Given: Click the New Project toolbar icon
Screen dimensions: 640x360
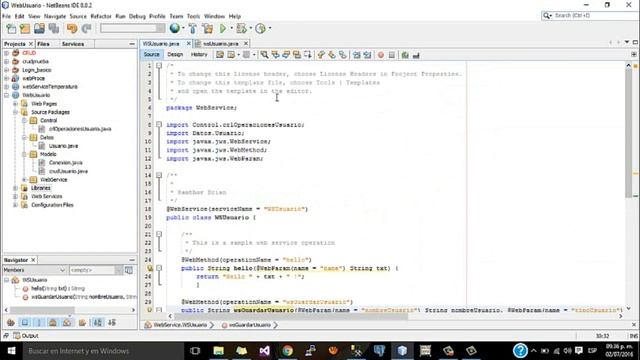Looking at the screenshot, I should [x=25, y=28].
